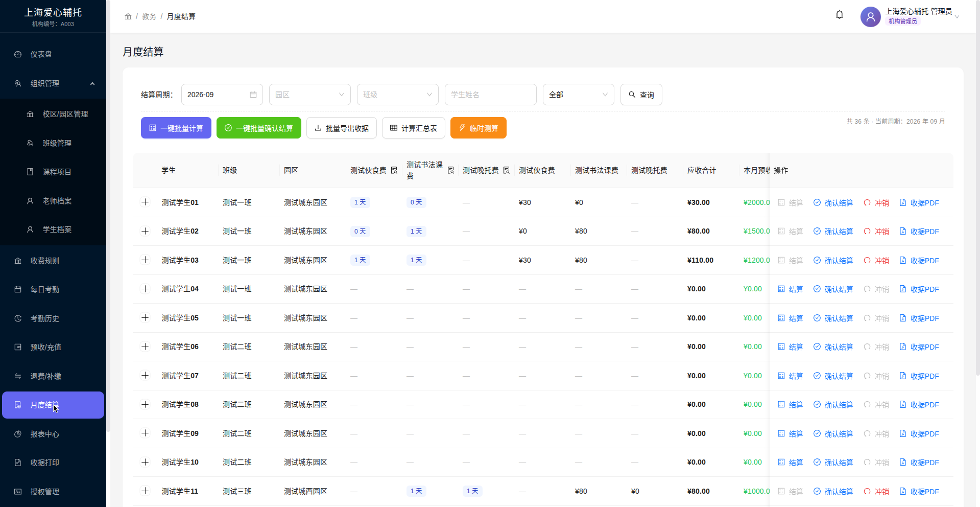Click the icon beside 测试伙食费 days header
The height and width of the screenshot is (507, 980).
(x=394, y=170)
